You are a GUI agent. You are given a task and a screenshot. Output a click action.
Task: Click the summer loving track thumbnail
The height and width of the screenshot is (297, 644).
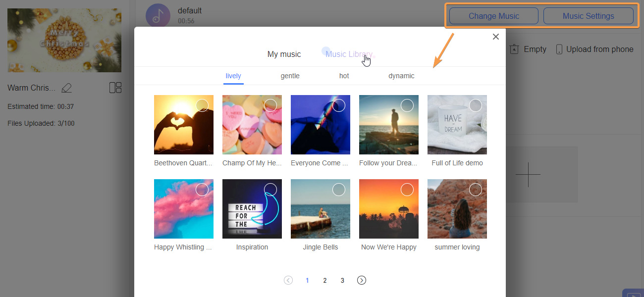pos(457,208)
